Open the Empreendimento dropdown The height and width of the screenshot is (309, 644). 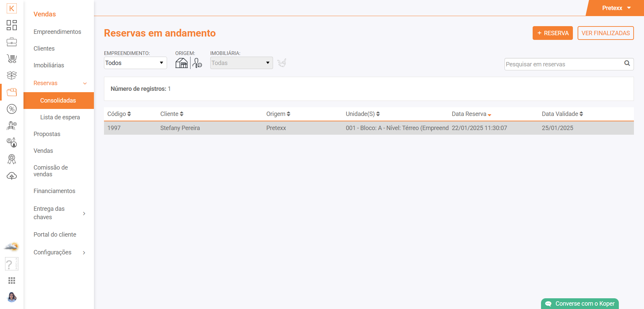(135, 63)
